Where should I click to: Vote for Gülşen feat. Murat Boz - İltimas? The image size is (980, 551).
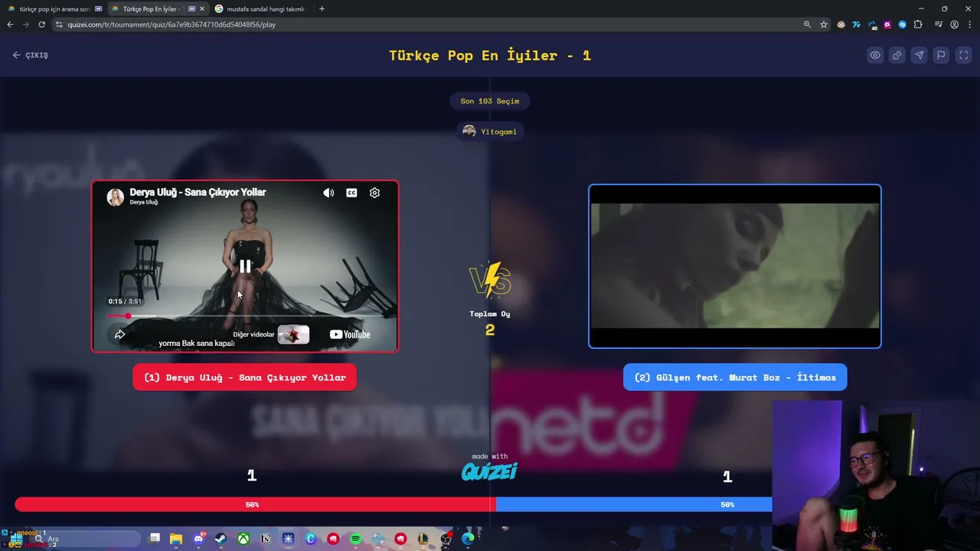(x=735, y=377)
